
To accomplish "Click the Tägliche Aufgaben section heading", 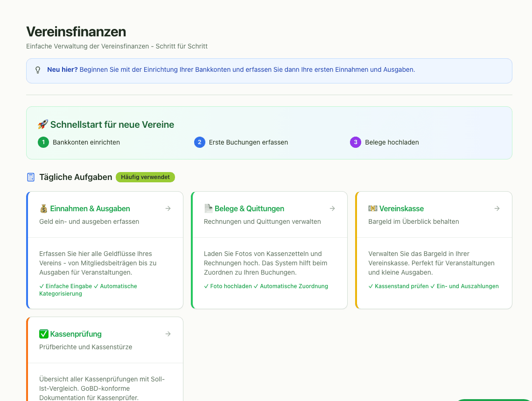I will [76, 177].
